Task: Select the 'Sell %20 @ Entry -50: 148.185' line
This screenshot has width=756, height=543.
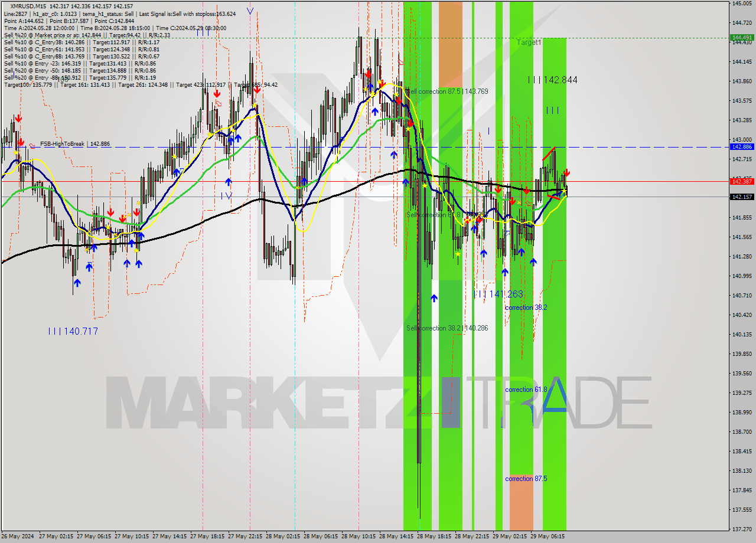Action: tap(80, 71)
